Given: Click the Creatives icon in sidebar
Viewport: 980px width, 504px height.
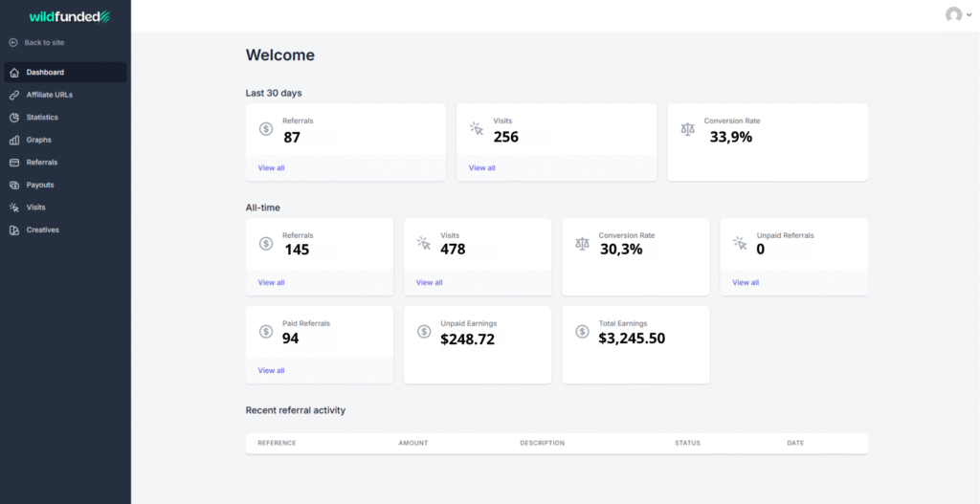Looking at the screenshot, I should coord(14,230).
